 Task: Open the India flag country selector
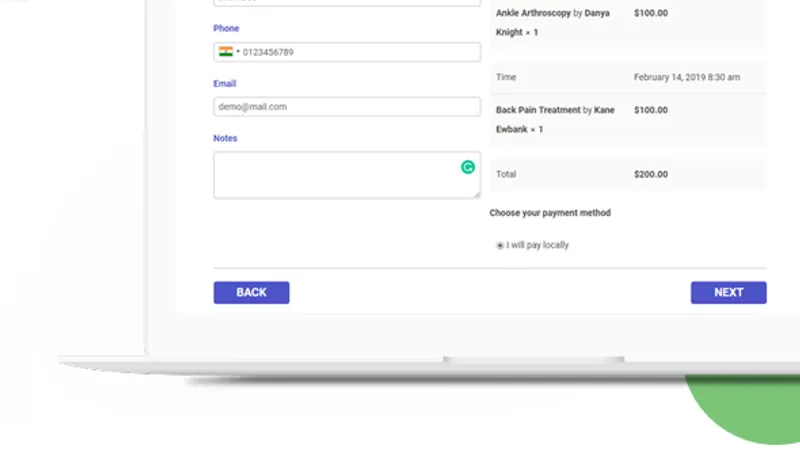pos(226,52)
